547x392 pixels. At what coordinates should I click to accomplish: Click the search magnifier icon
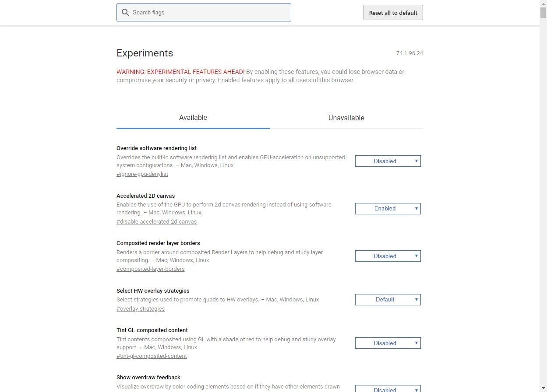[126, 13]
